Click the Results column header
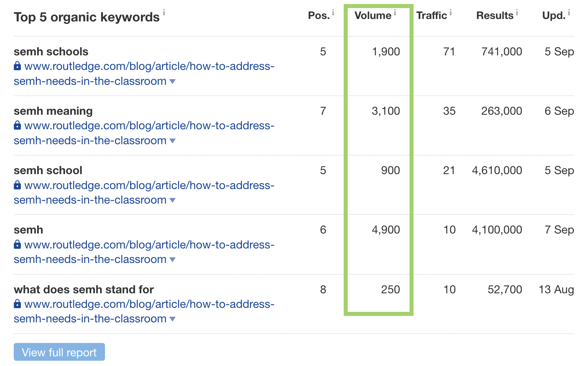588x366 pixels. 495,16
